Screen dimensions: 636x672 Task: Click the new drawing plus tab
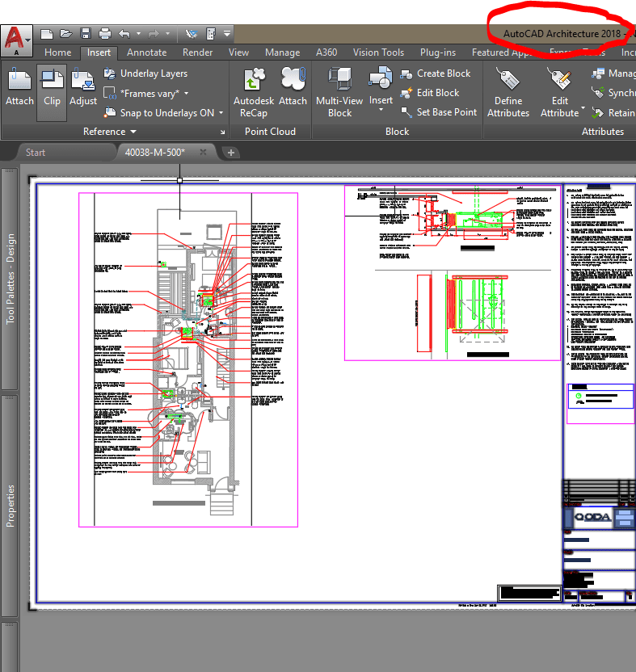click(x=231, y=152)
